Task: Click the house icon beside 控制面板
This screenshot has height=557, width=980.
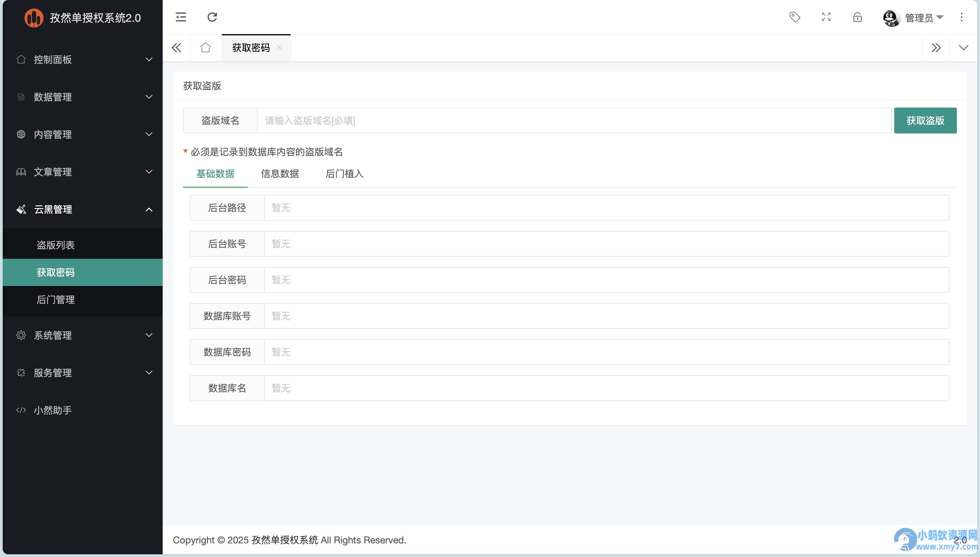Action: [21, 59]
